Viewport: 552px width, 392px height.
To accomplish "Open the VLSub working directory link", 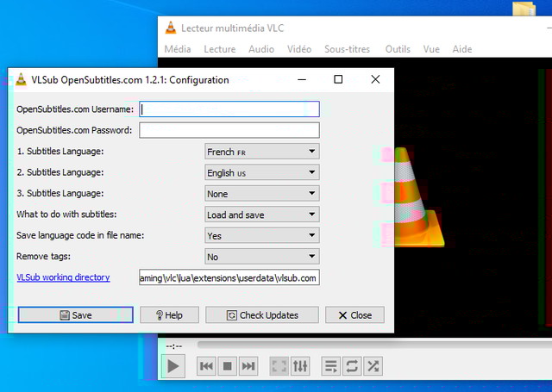I will pos(63,277).
